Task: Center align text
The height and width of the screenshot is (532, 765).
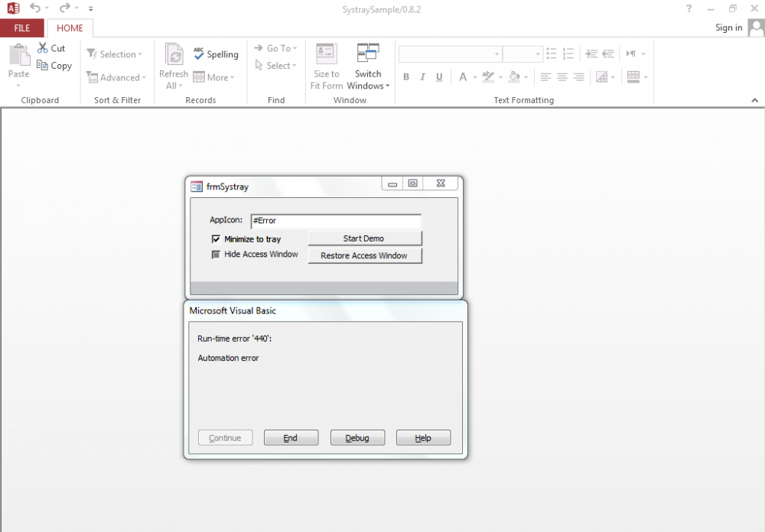Action: click(562, 77)
